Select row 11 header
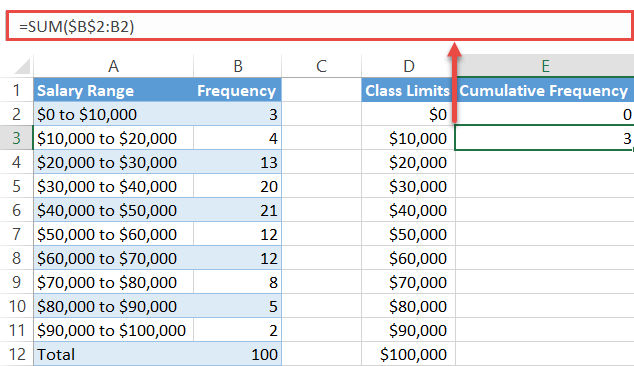 click(x=17, y=330)
